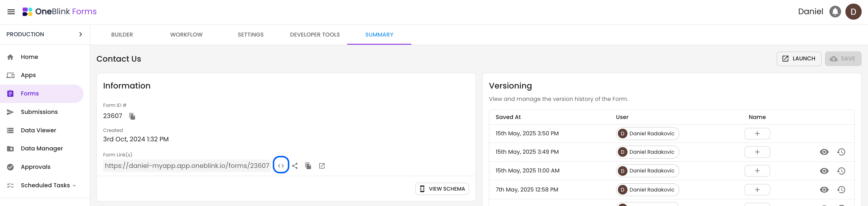Click the Data Manager folder icon
This screenshot has height=206, width=868.
[x=11, y=149]
